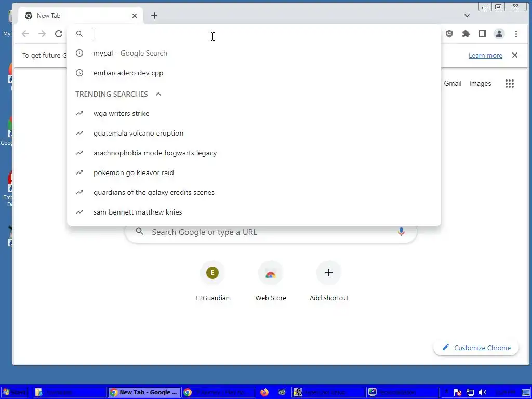
Task: Focus the 'Search Google or type a URL' box
Action: tap(271, 232)
